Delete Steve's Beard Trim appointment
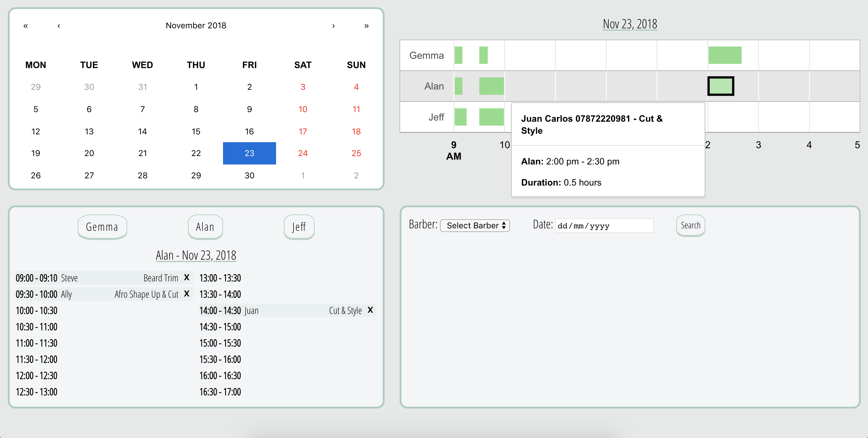868x438 pixels. click(187, 277)
